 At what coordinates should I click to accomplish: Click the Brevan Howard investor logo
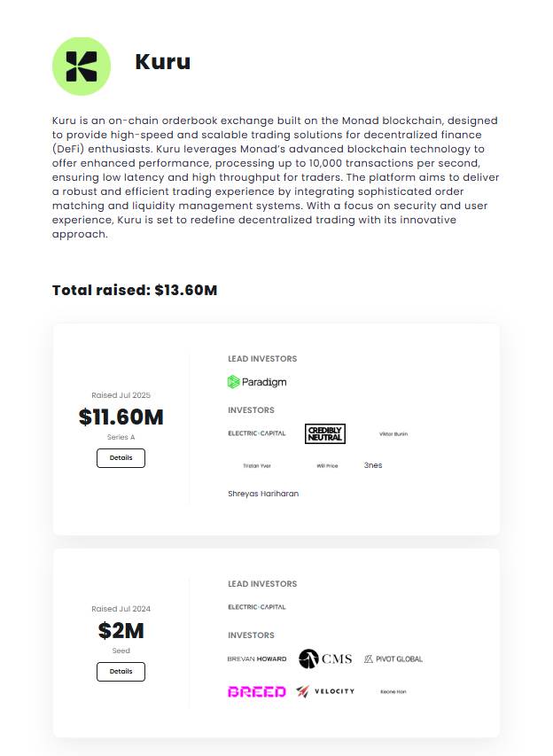click(257, 659)
